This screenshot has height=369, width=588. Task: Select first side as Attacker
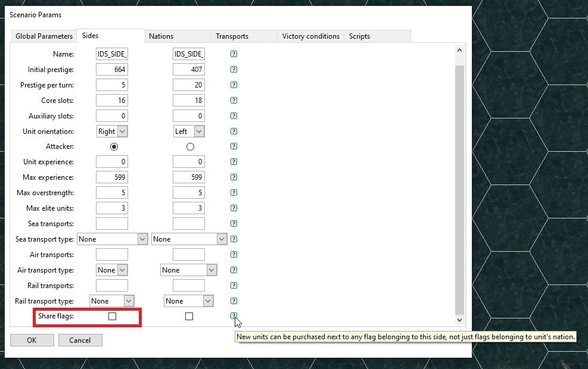pos(114,147)
